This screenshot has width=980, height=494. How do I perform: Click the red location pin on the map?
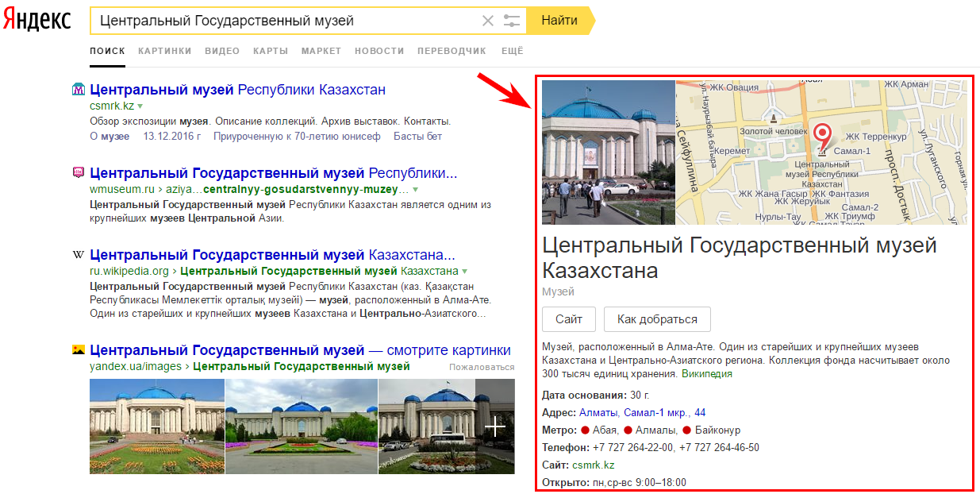click(x=822, y=137)
